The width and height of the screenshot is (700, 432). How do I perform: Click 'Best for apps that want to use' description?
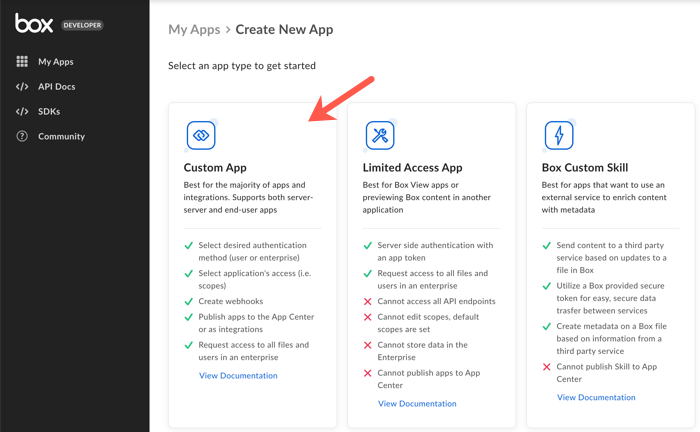point(604,197)
